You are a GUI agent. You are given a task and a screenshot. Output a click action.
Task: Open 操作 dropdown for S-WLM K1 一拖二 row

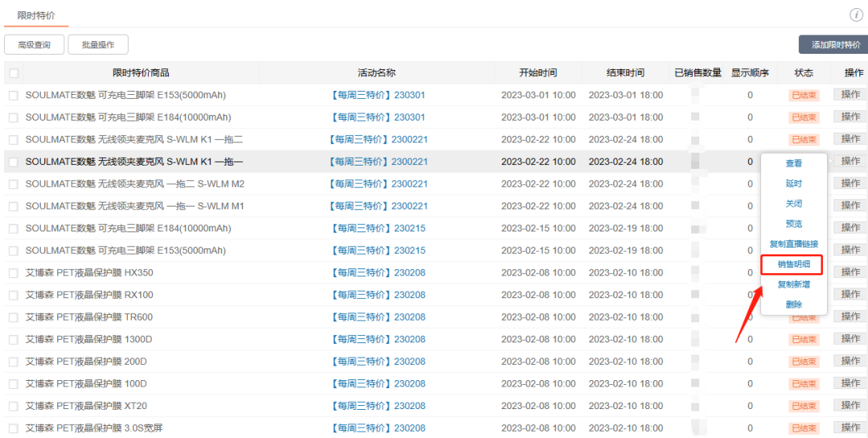coord(850,138)
